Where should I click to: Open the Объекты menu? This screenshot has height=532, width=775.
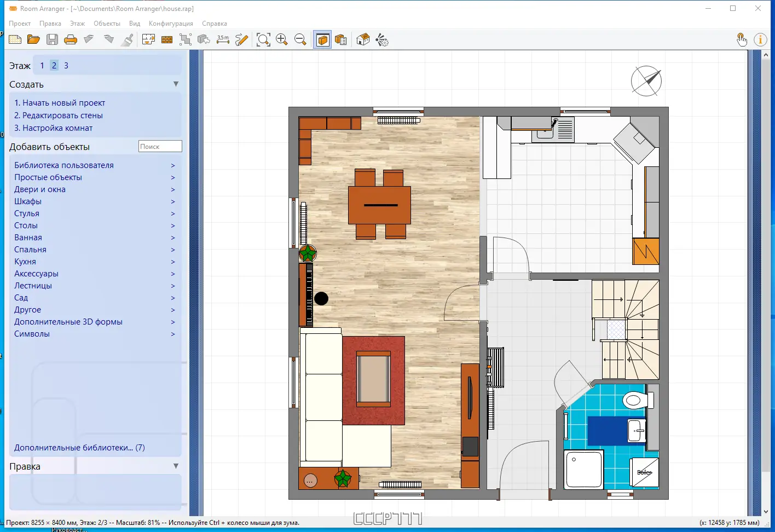click(x=107, y=24)
